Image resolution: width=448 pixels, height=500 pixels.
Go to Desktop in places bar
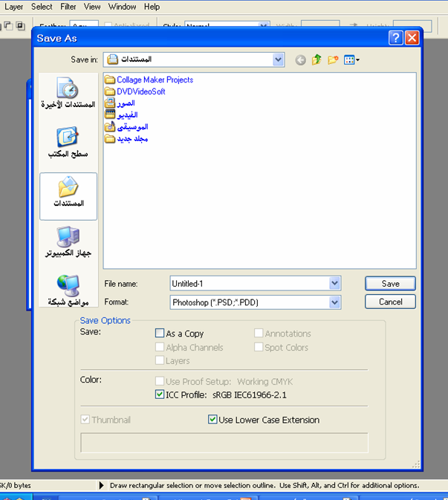(68, 143)
